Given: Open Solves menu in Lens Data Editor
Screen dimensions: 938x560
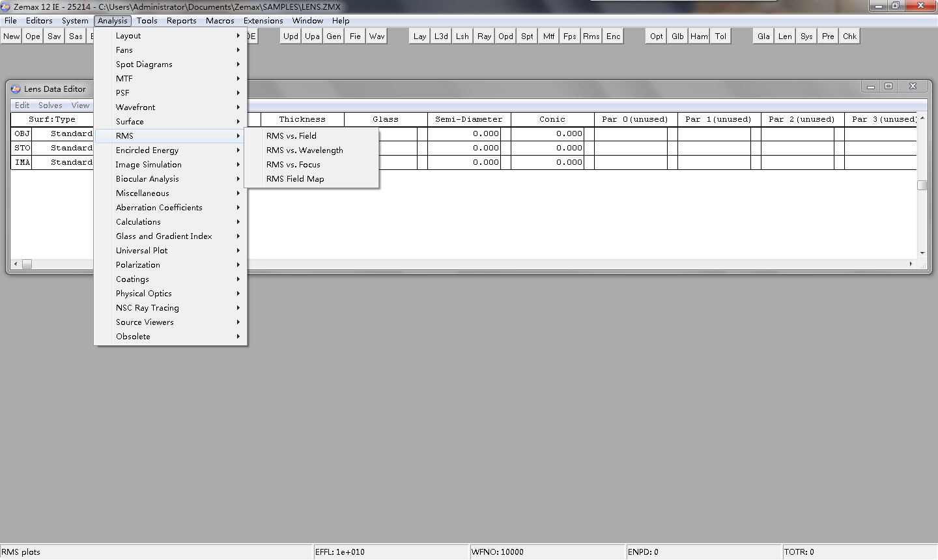Looking at the screenshot, I should (x=50, y=105).
